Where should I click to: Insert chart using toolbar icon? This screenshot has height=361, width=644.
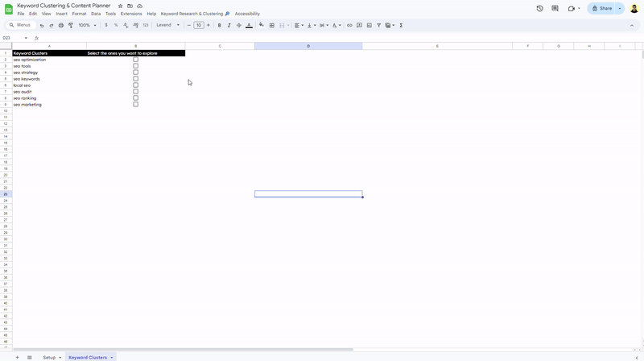369,26
